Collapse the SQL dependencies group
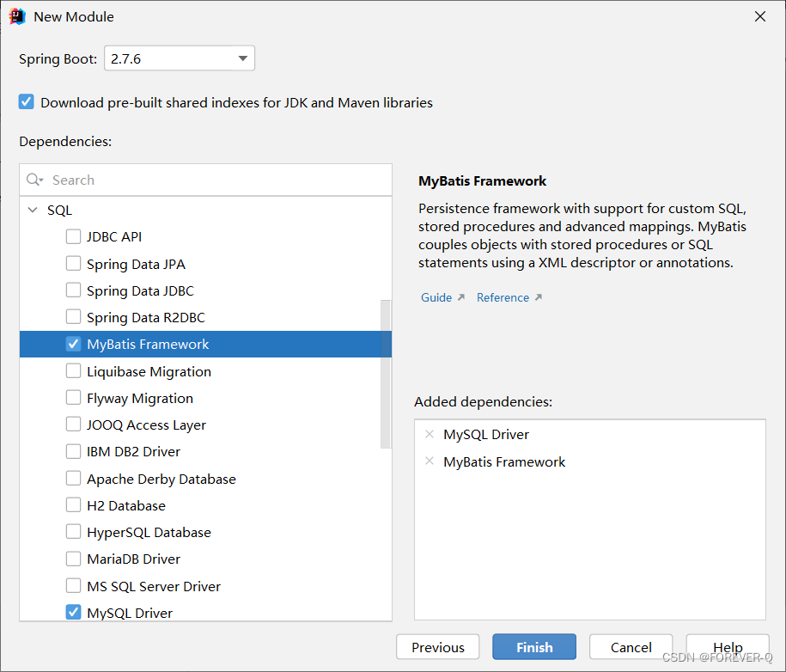The width and height of the screenshot is (786, 672). click(x=33, y=210)
